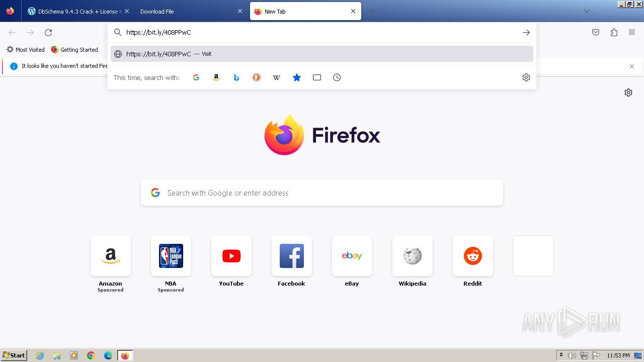Open Most Visited bookmarks folder

coord(26,50)
